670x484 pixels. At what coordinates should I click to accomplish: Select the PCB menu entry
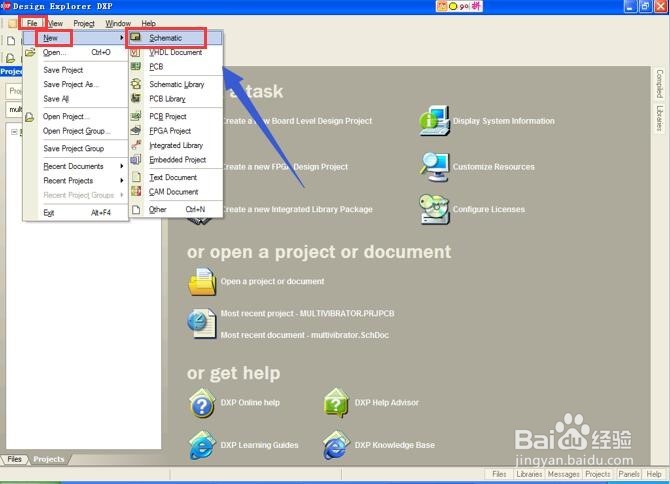tap(175, 67)
